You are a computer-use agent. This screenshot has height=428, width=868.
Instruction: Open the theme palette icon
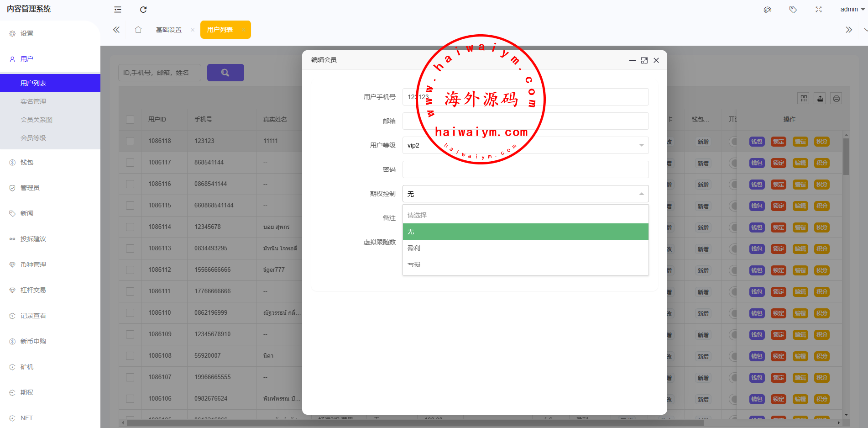768,10
